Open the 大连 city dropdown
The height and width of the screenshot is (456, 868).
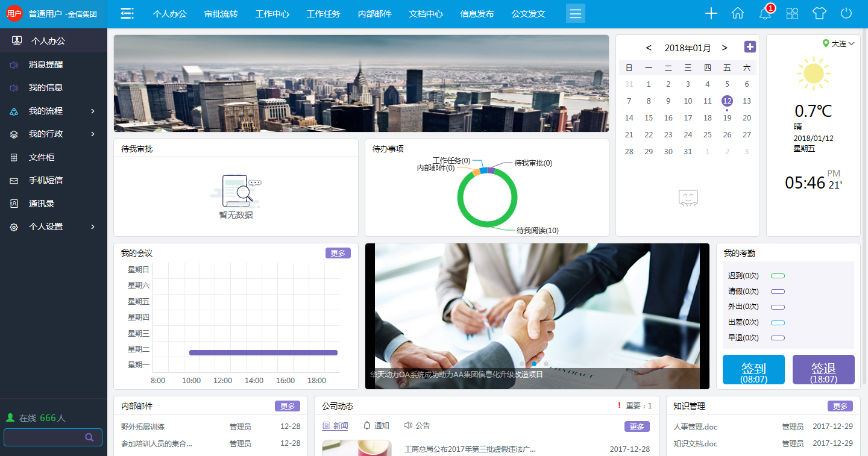tap(839, 44)
